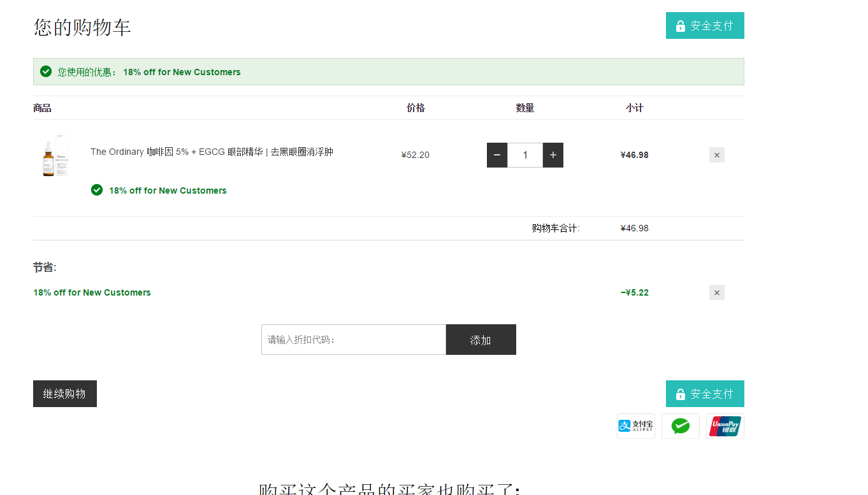
Task: Click the green check icon in promo banner
Action: [x=46, y=71]
